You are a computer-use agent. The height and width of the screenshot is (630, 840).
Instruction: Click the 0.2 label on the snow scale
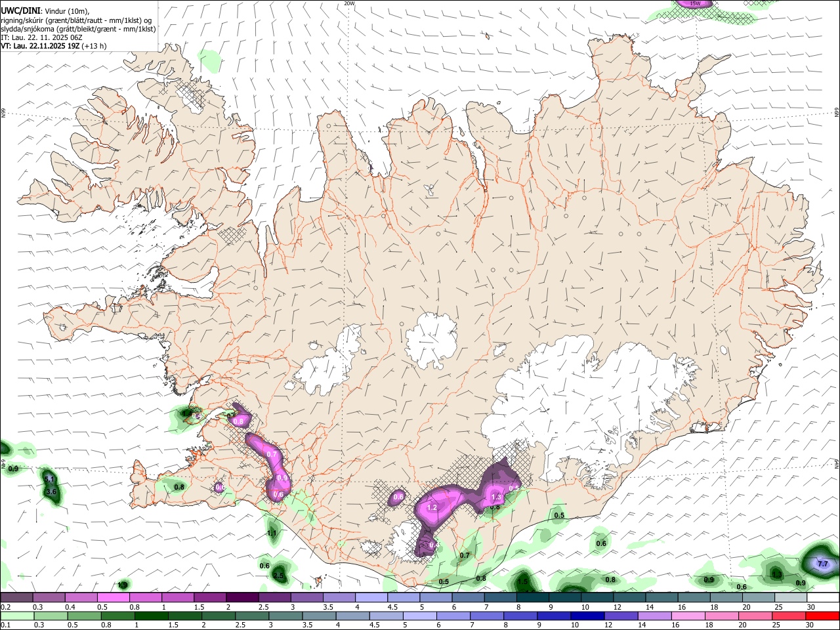tap(6, 607)
